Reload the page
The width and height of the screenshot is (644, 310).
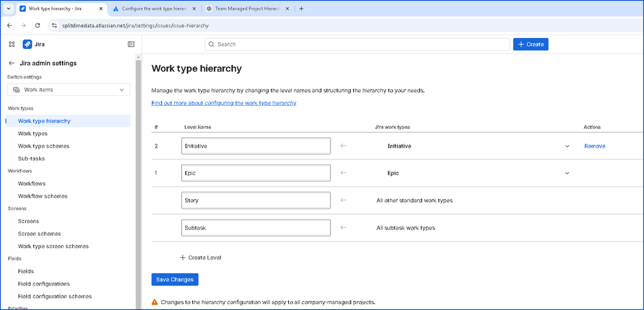[37, 25]
